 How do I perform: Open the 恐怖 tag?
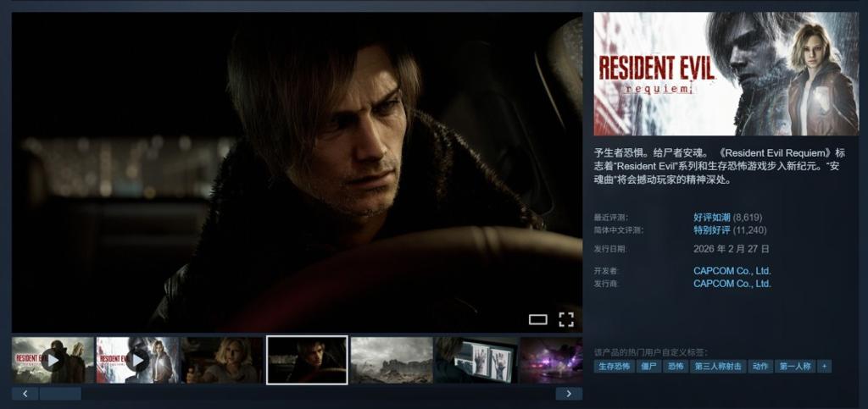pos(676,367)
